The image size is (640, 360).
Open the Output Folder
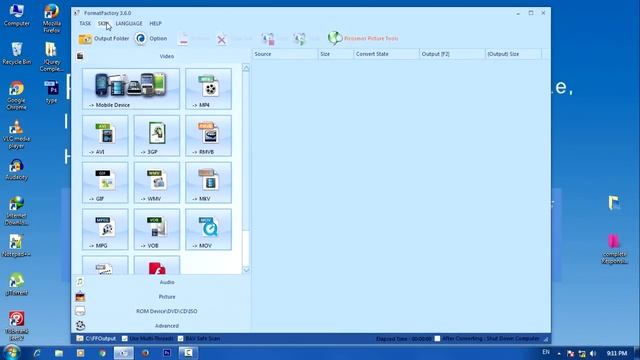pos(104,39)
